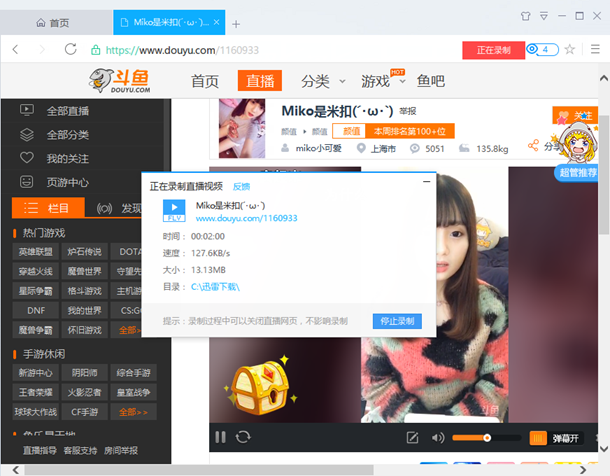Open the 直播指导 footer link
Viewport: 610px width, 476px height.
click(40, 450)
